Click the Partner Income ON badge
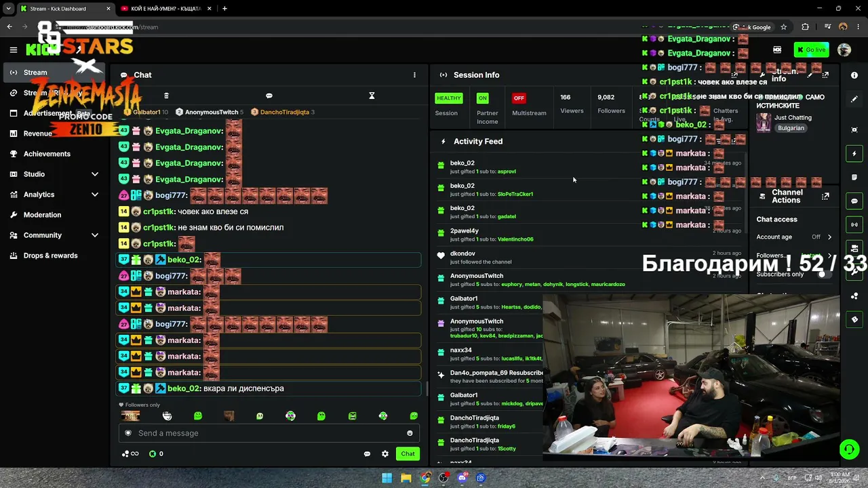The height and width of the screenshot is (488, 868). [x=482, y=98]
